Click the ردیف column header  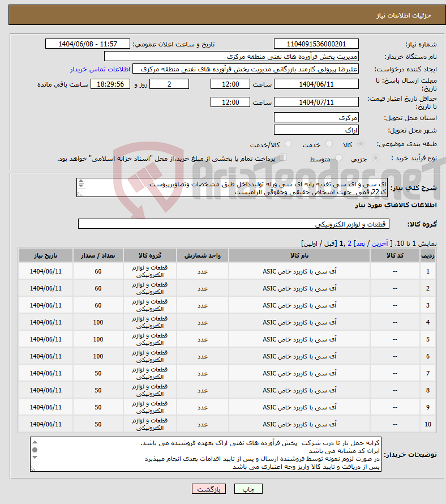[x=428, y=255]
